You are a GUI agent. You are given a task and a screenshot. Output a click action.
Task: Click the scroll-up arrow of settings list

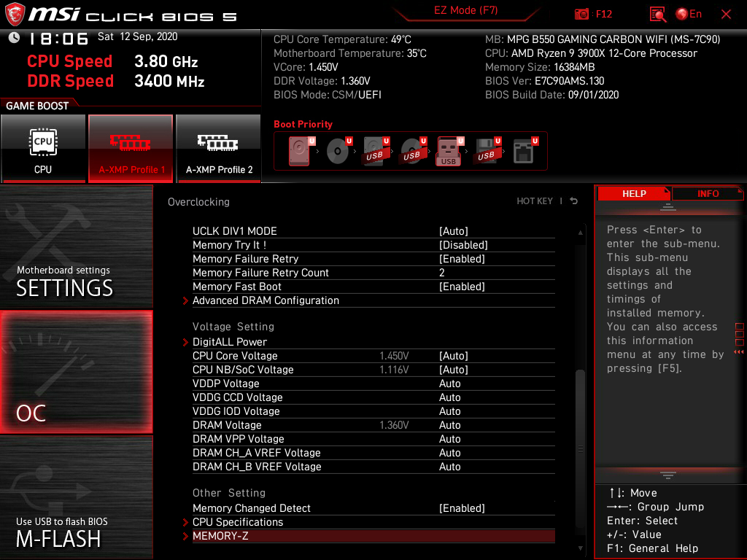point(580,233)
